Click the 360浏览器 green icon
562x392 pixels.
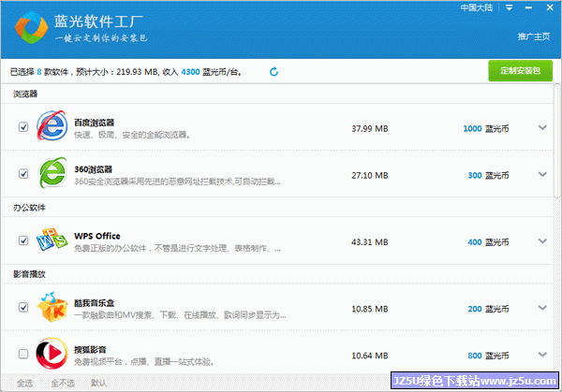tap(52, 172)
